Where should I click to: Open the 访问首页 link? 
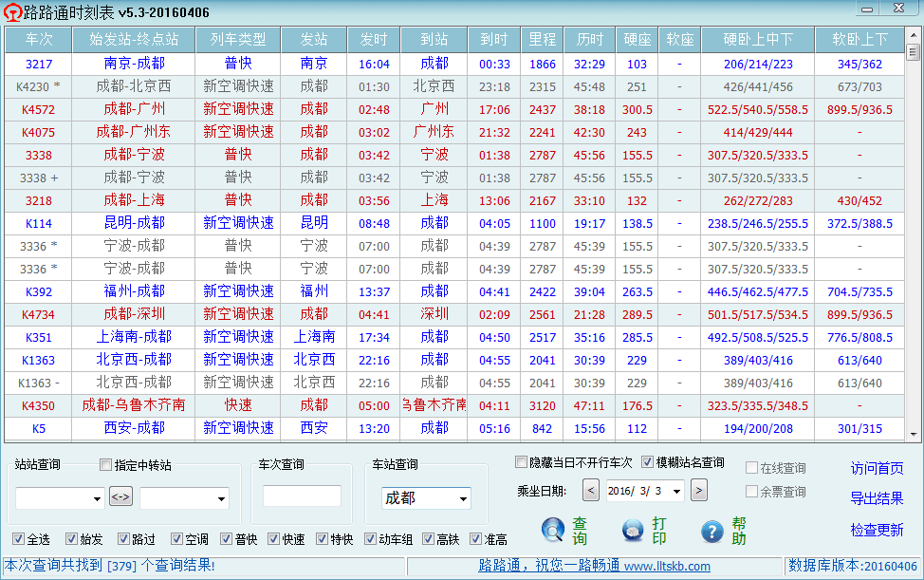(877, 468)
